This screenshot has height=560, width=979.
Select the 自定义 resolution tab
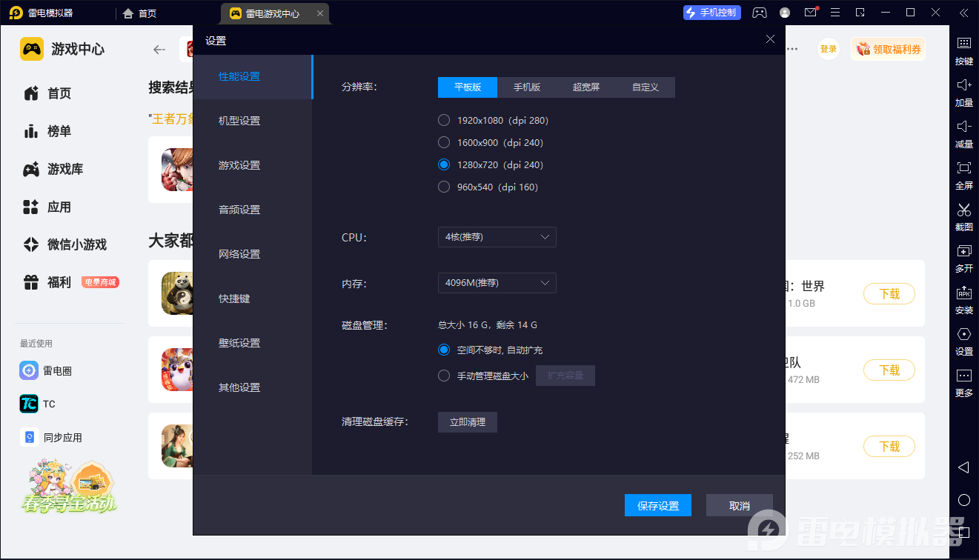click(x=646, y=87)
